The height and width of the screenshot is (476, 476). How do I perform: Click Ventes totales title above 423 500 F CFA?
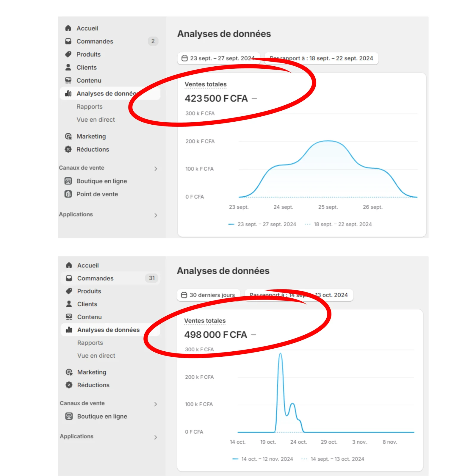[x=206, y=84]
